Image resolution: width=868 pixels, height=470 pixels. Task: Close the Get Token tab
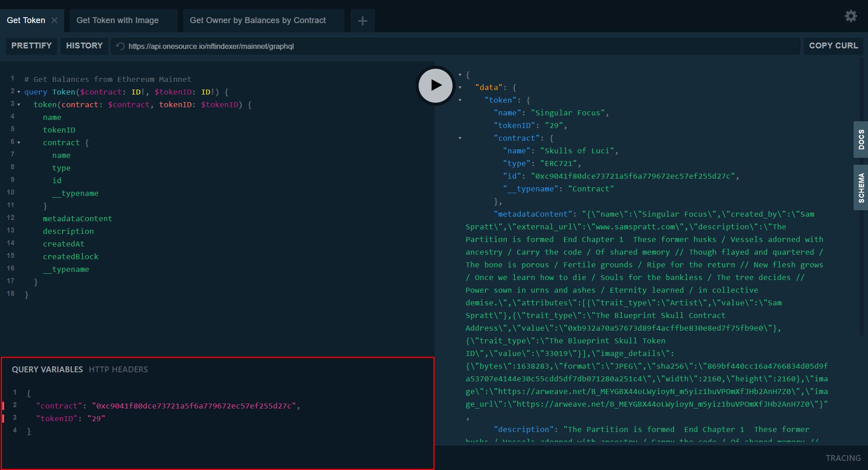(x=54, y=20)
